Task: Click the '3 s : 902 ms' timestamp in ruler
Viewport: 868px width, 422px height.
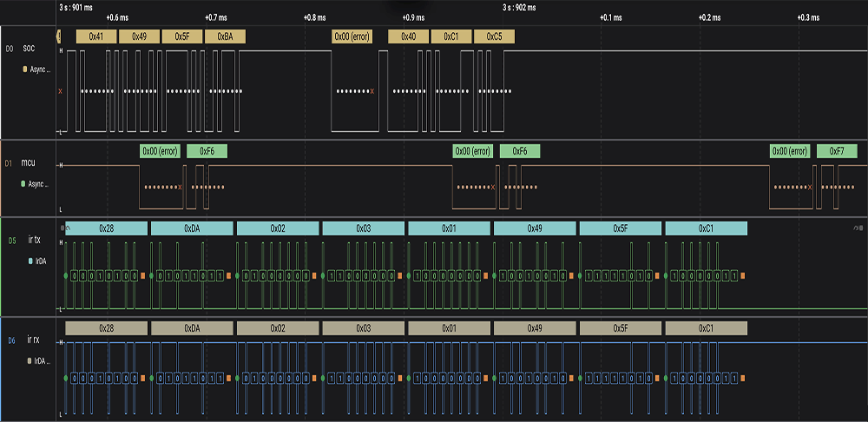Action: (x=519, y=7)
